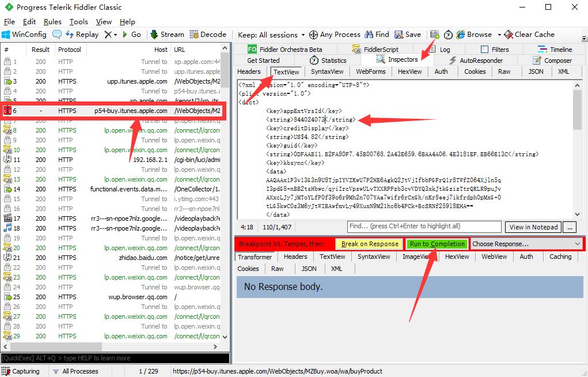Click the QuickExec command input box
The width and height of the screenshot is (588, 377).
coord(115,358)
